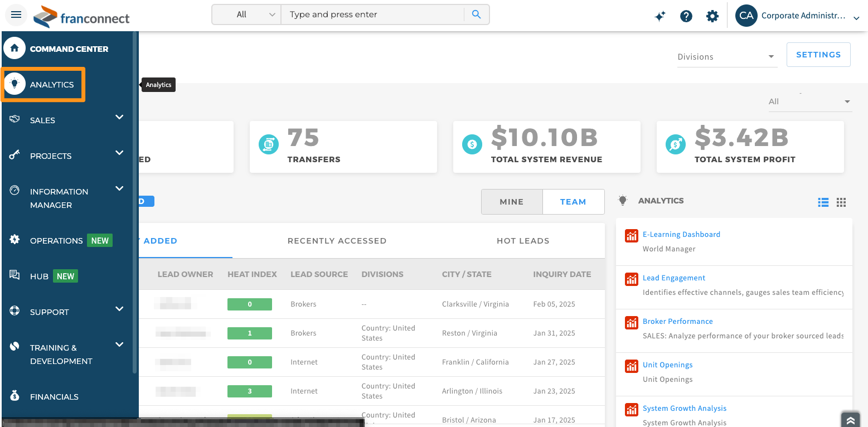Sort by Lead Source column header
The width and height of the screenshot is (868, 427).
[x=319, y=274]
